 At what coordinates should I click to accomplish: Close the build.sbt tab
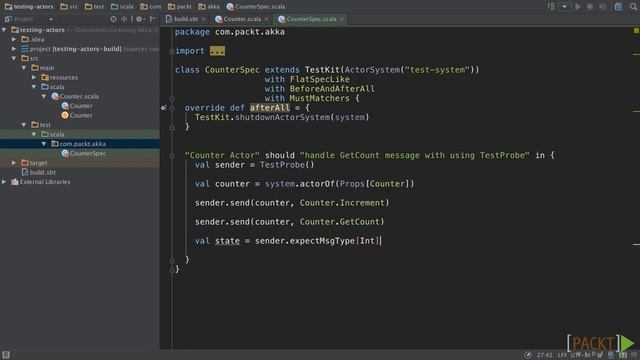click(203, 19)
